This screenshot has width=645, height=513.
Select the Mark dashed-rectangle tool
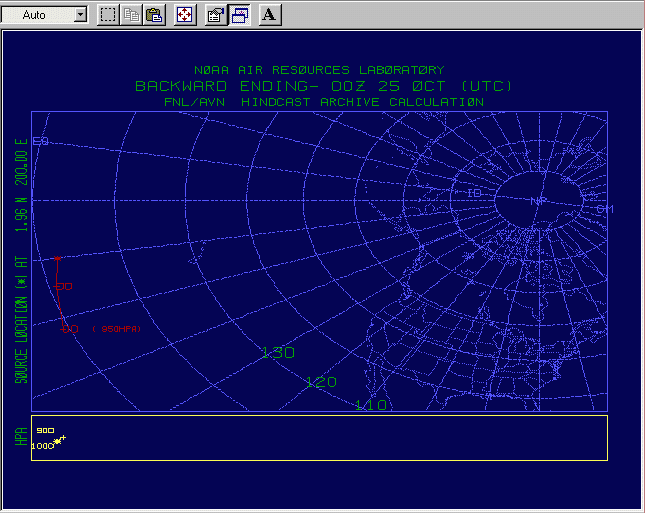108,15
